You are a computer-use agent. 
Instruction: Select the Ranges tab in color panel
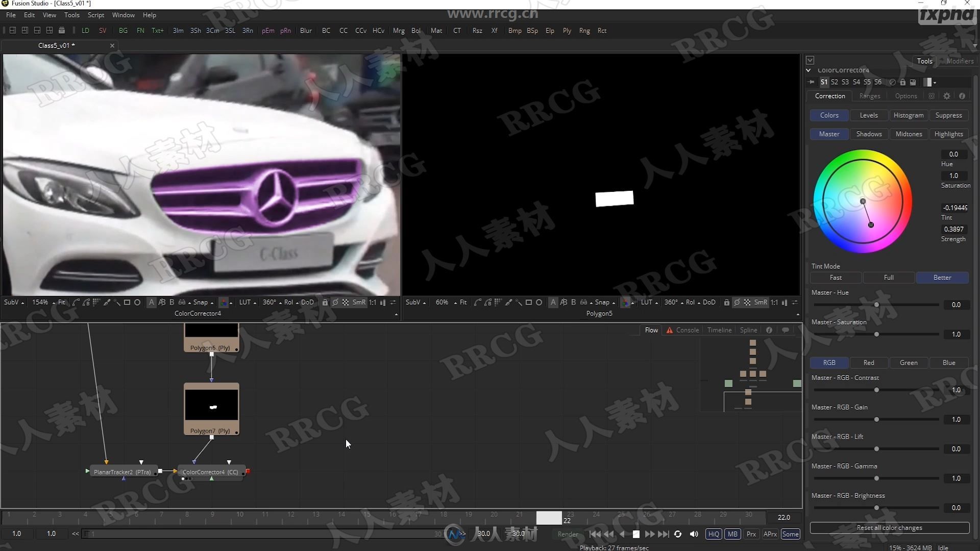tap(870, 95)
